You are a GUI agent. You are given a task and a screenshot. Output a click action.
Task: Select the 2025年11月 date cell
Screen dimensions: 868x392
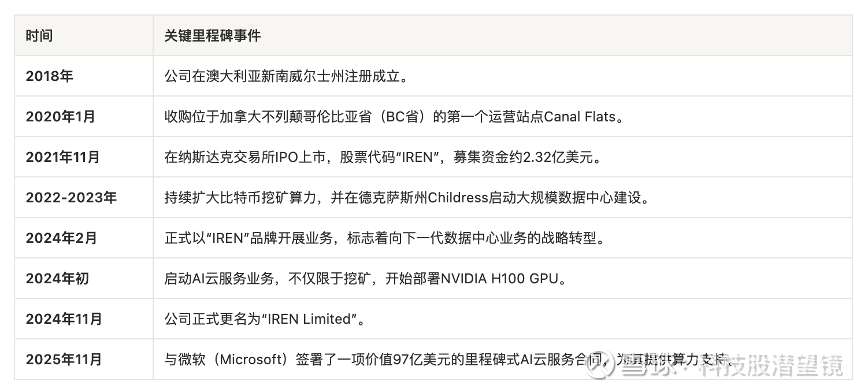(64, 360)
